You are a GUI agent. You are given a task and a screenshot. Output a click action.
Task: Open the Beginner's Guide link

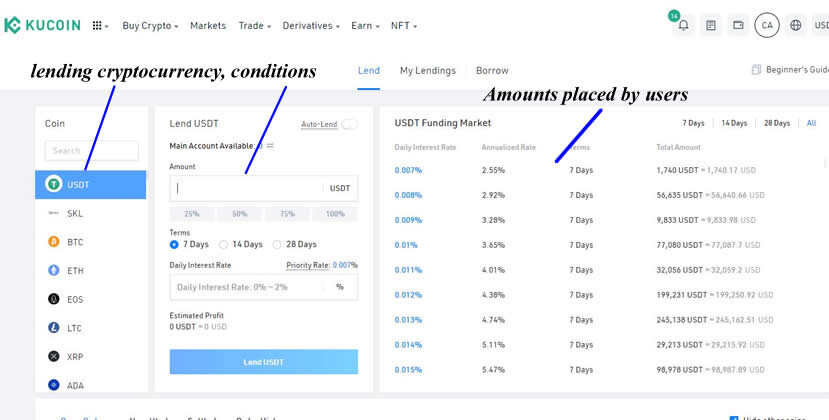(797, 70)
